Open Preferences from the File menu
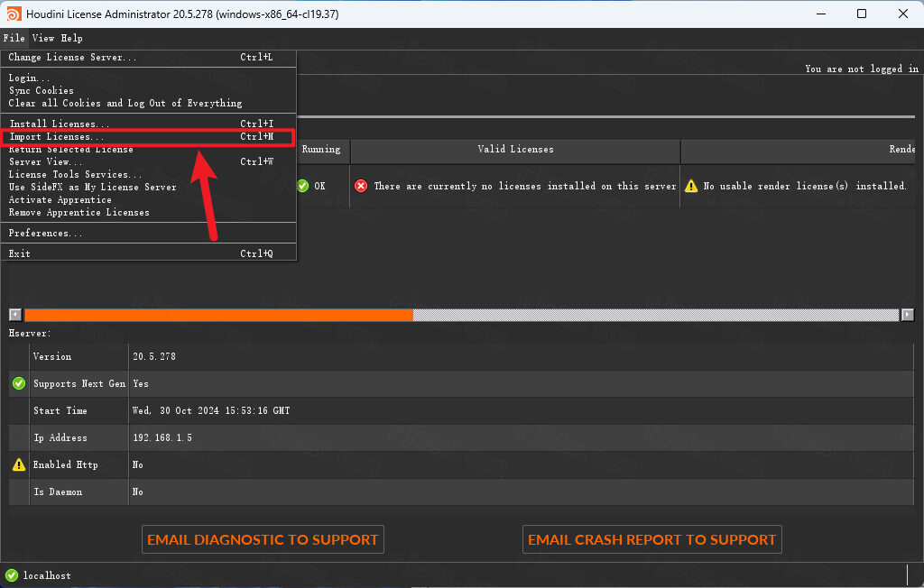924x588 pixels. (x=46, y=234)
